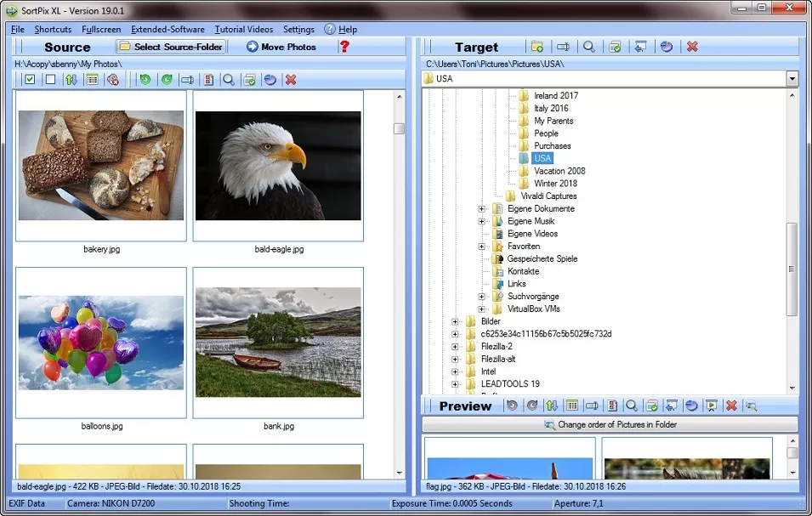The height and width of the screenshot is (516, 812).
Task: Click the gray rotate-right icon in Preview toolbar
Action: (532, 405)
